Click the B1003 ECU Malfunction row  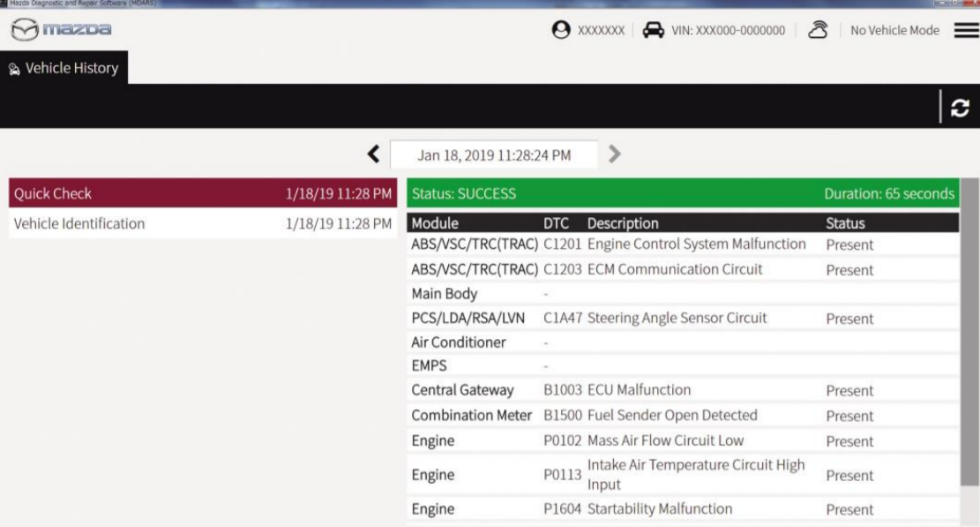coord(681,390)
